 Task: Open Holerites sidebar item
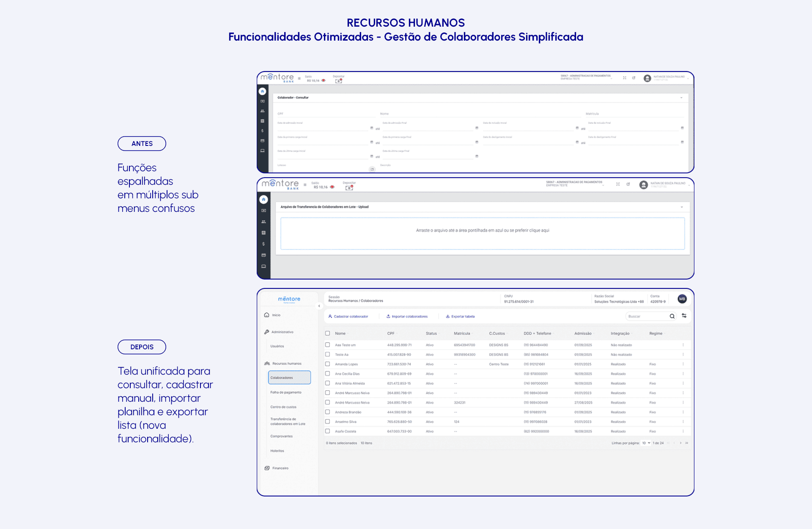(x=277, y=451)
